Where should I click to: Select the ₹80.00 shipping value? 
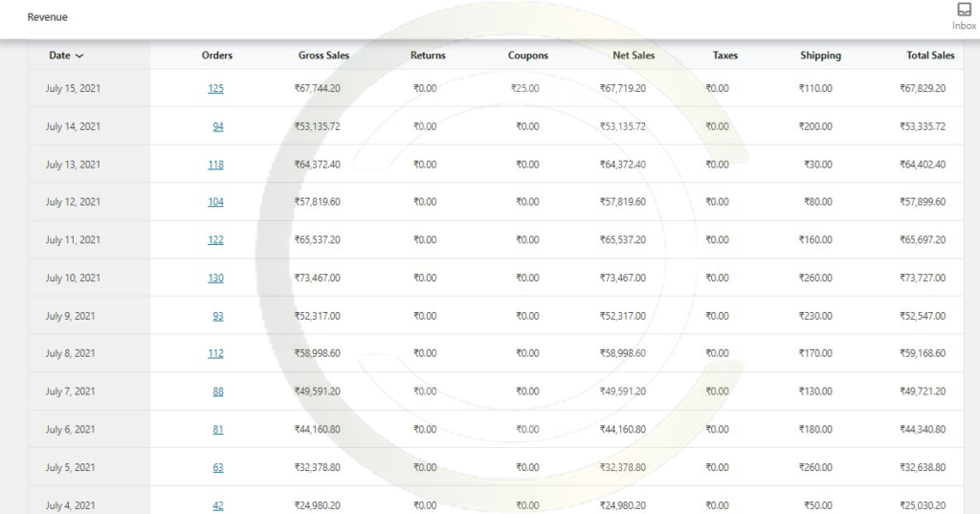pos(818,201)
